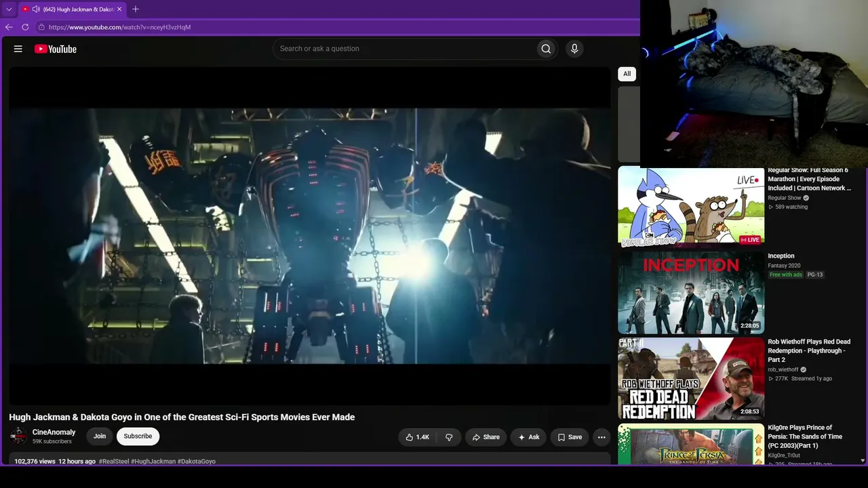Open a new browser tab
The image size is (868, 488).
click(x=136, y=9)
